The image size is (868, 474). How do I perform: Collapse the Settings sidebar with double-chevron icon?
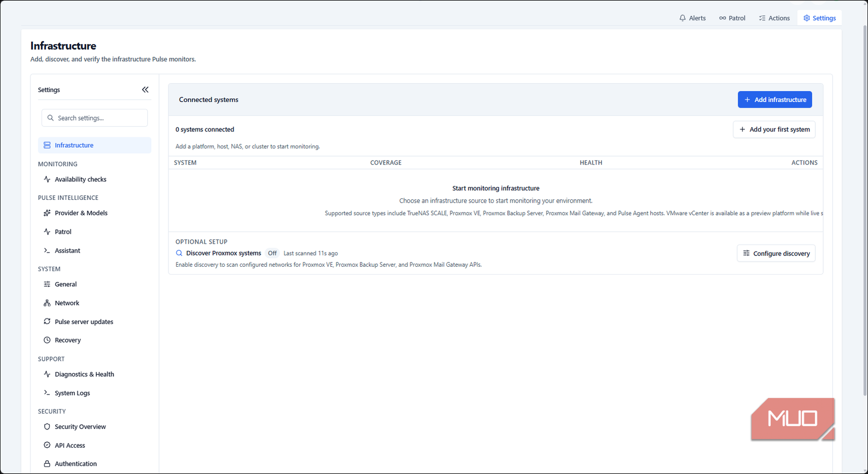pos(145,90)
